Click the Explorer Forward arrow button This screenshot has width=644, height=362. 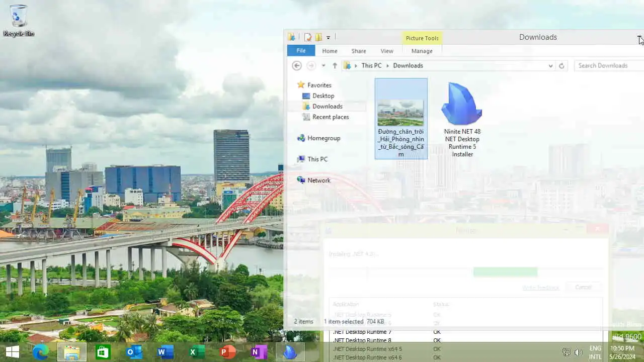311,65
